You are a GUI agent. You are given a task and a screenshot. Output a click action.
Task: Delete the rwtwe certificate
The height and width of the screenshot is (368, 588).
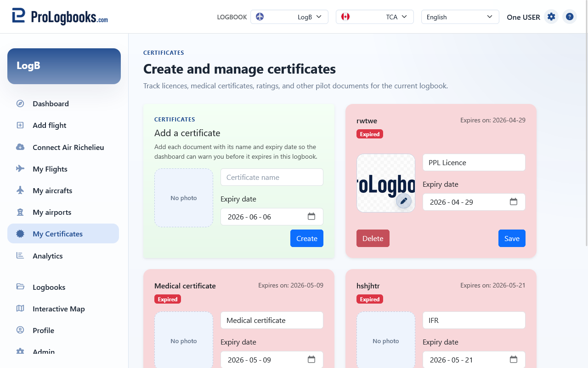click(x=373, y=238)
